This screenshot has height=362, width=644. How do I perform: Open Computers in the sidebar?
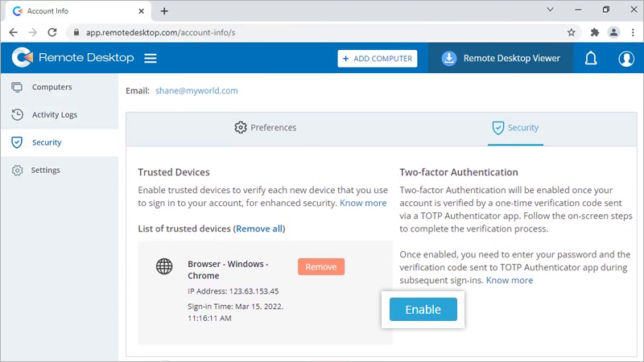click(x=52, y=87)
